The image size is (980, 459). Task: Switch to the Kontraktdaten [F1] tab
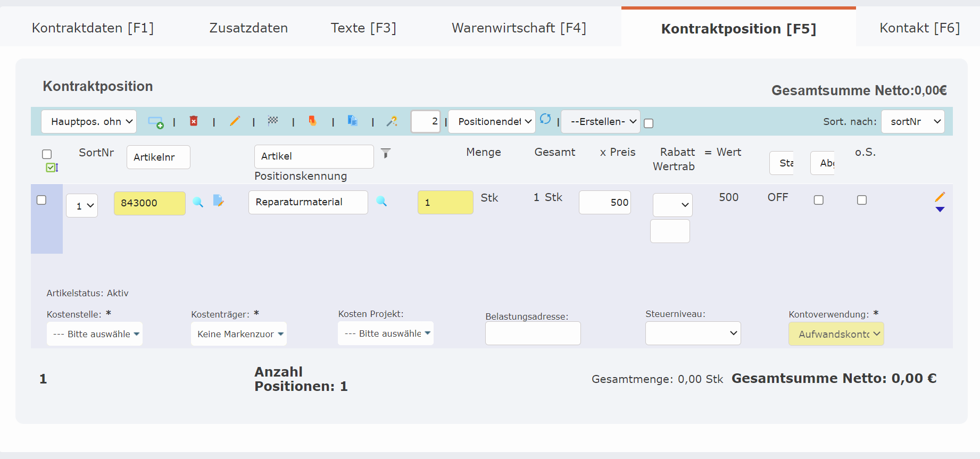93,28
